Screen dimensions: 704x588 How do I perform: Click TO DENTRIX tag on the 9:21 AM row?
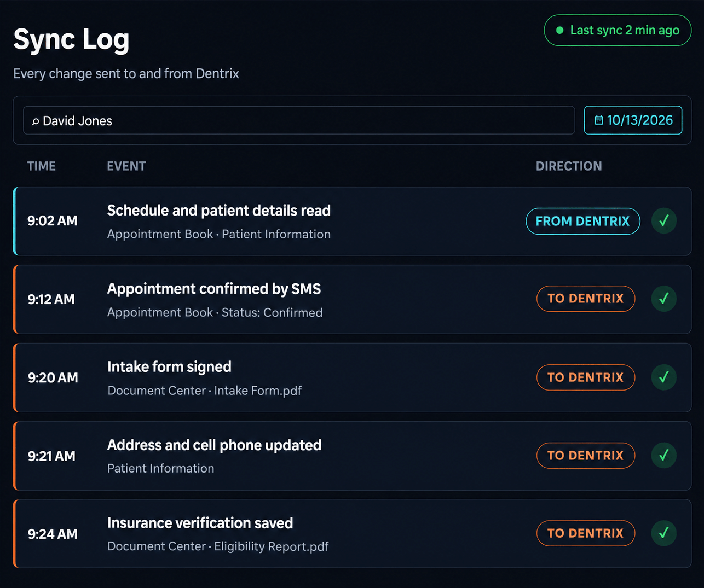[x=586, y=455]
